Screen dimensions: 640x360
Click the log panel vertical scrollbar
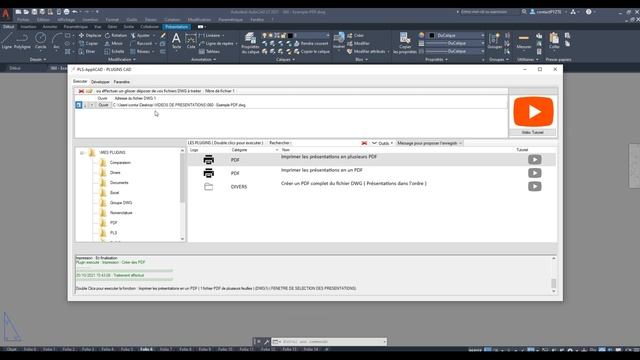tap(554, 275)
